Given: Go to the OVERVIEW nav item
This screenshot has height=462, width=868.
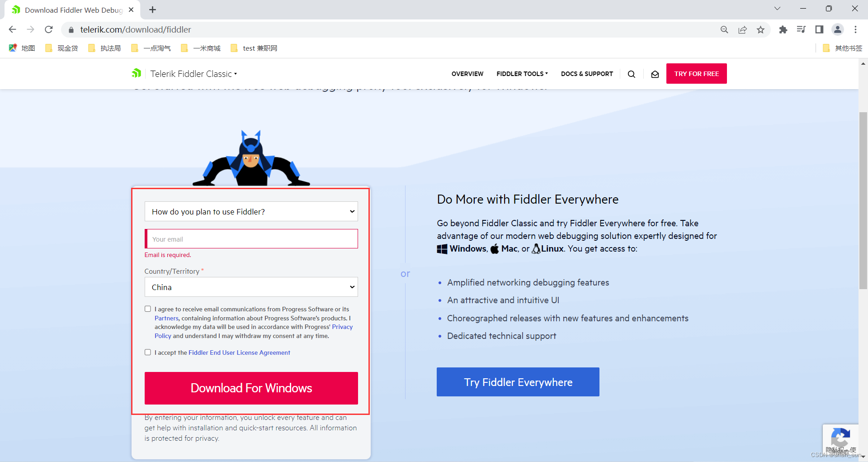Looking at the screenshot, I should click(x=467, y=74).
